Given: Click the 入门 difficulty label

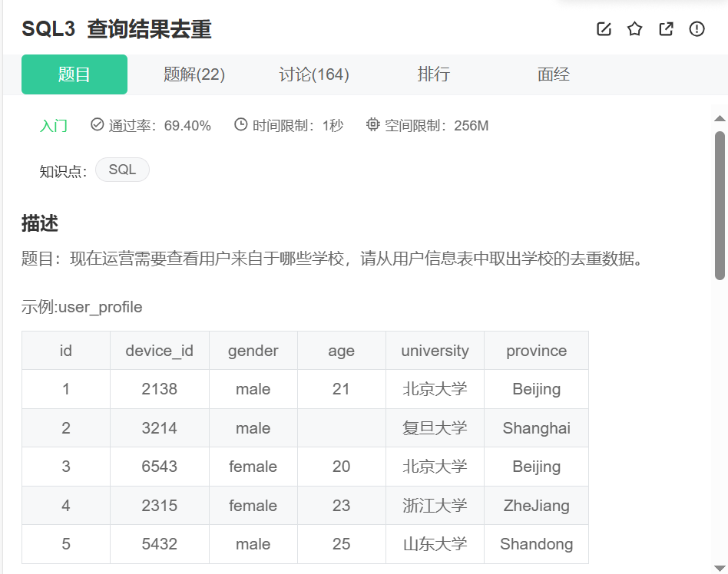Looking at the screenshot, I should point(54,126).
